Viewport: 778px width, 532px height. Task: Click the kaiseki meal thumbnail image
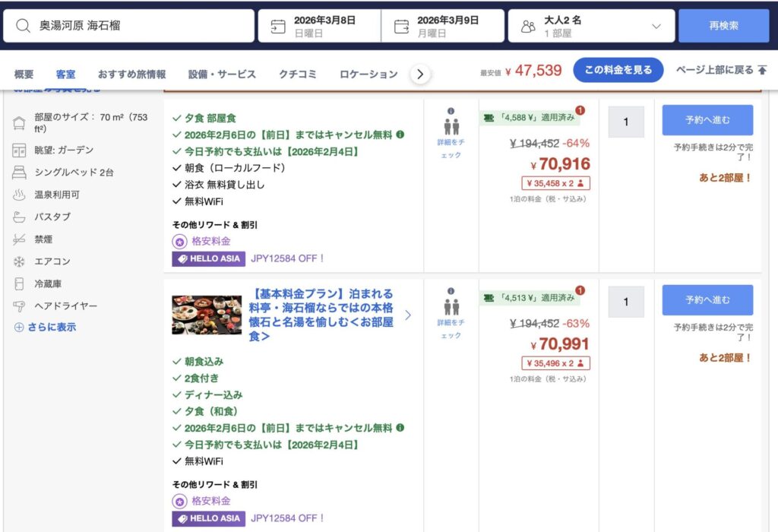(x=207, y=315)
